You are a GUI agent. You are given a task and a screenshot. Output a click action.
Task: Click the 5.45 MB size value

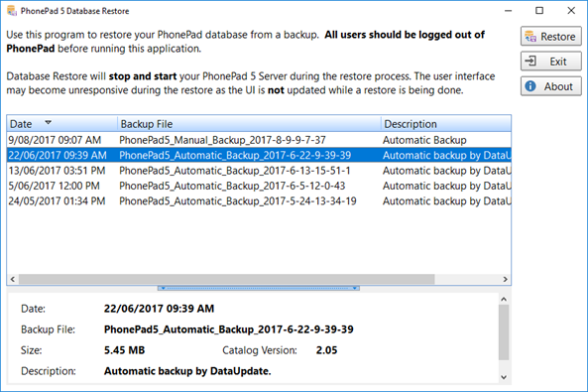click(x=124, y=350)
